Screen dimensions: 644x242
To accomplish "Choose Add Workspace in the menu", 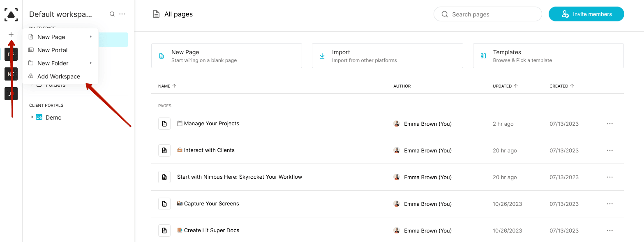I will pos(58,76).
